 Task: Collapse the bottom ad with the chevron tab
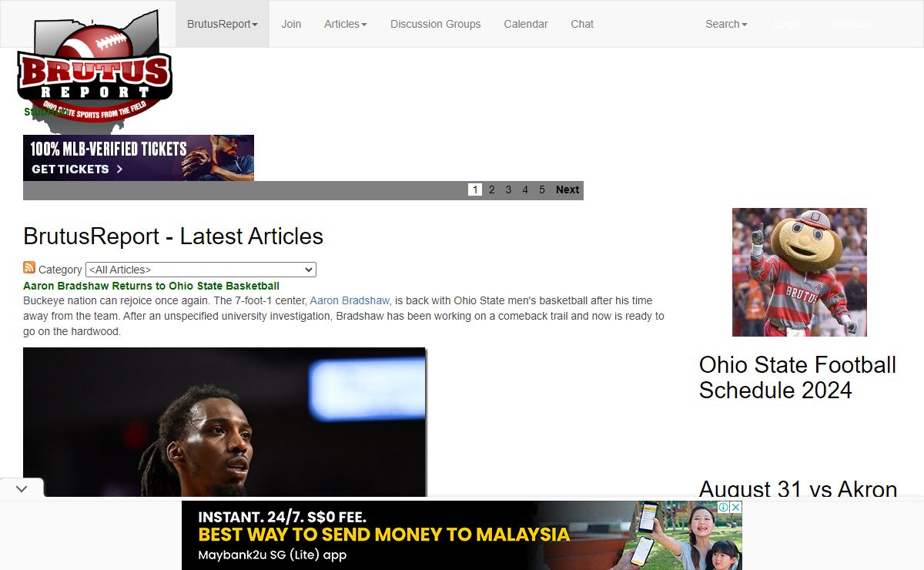[x=22, y=488]
